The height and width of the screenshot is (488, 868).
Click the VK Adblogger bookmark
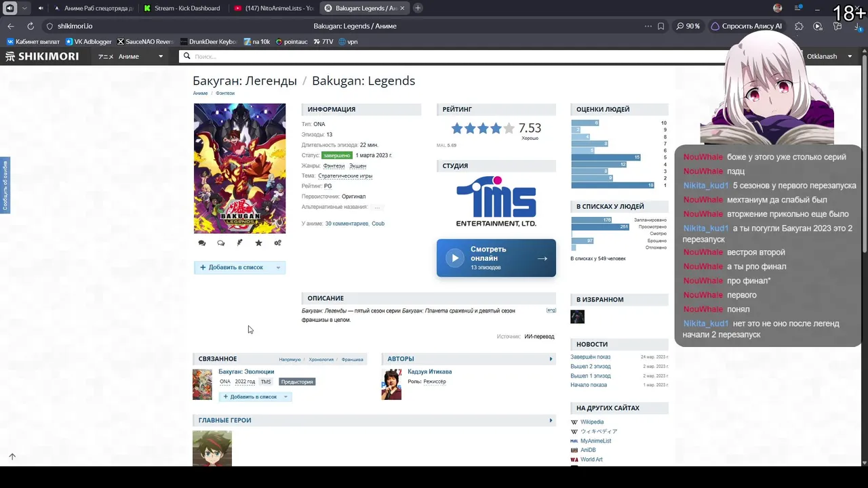point(90,42)
